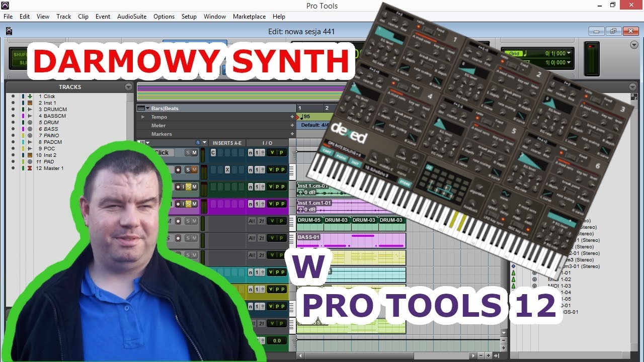This screenshot has width=644, height=362.
Task: Click the green Grid mode button
Action: pyautogui.click(x=514, y=53)
